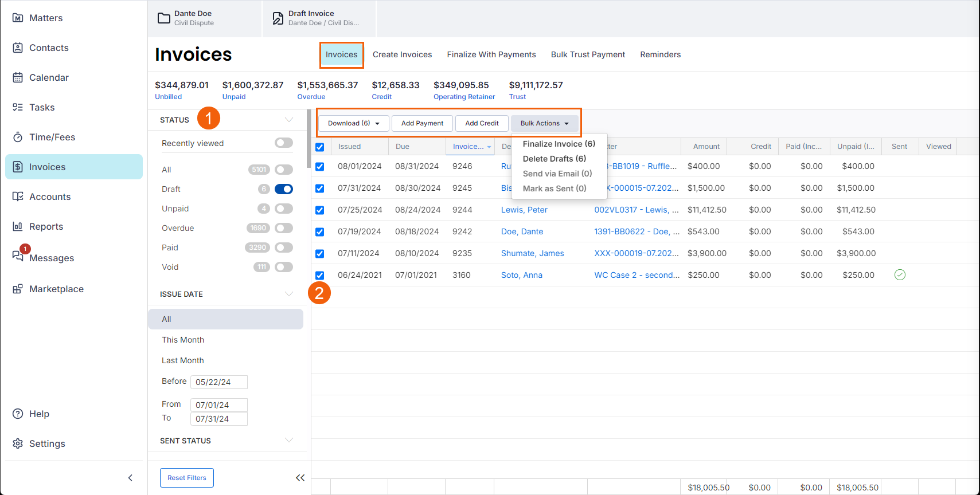Expand the SENT STATUS filter section
The width and height of the screenshot is (980, 495).
(289, 440)
